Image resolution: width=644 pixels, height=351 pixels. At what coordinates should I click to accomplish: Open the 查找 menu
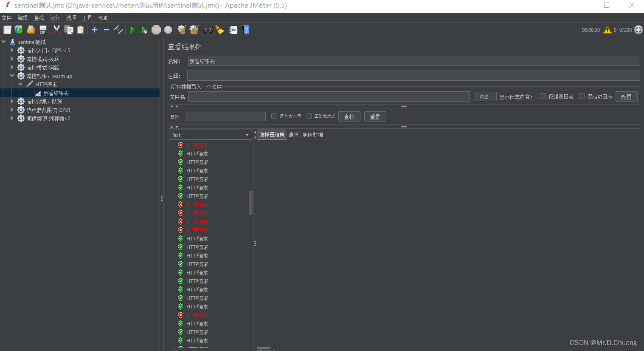39,18
